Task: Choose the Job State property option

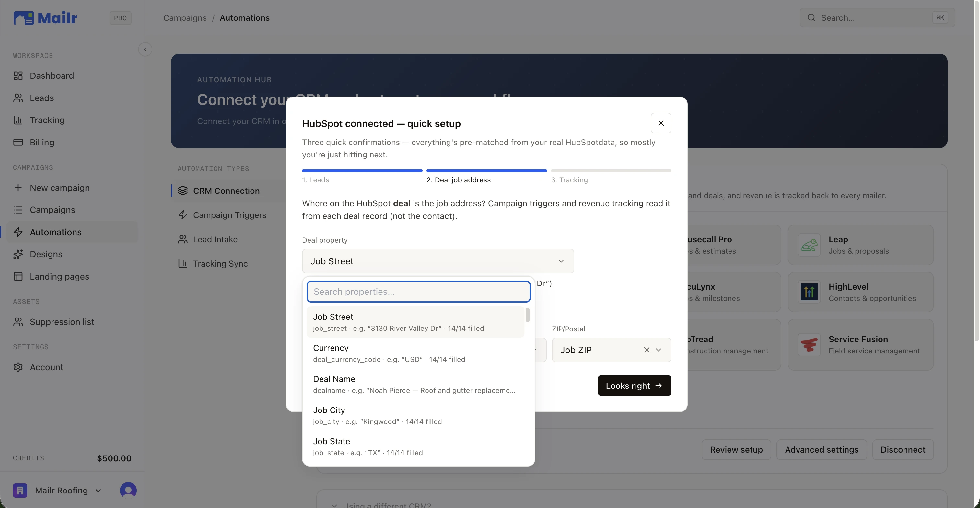Action: click(x=415, y=447)
